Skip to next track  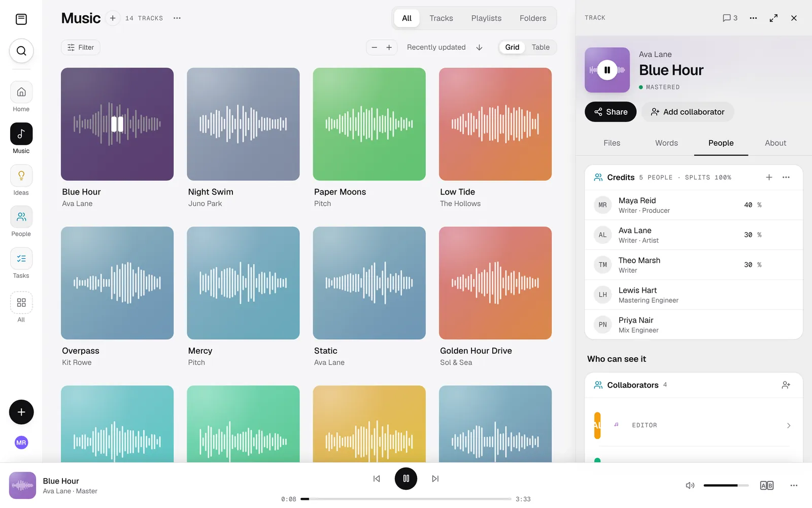click(435, 479)
